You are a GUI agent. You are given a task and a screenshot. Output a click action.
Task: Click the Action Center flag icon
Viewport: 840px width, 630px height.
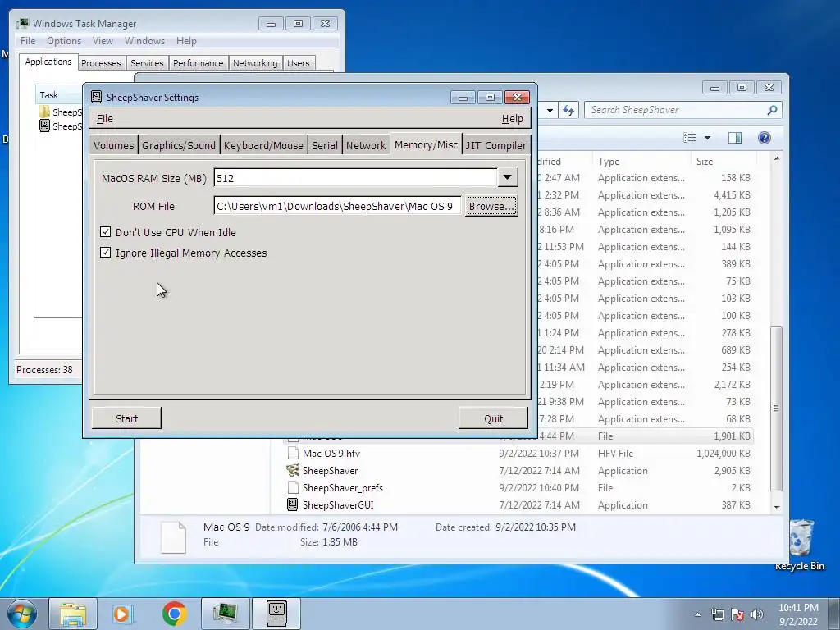pyautogui.click(x=737, y=614)
